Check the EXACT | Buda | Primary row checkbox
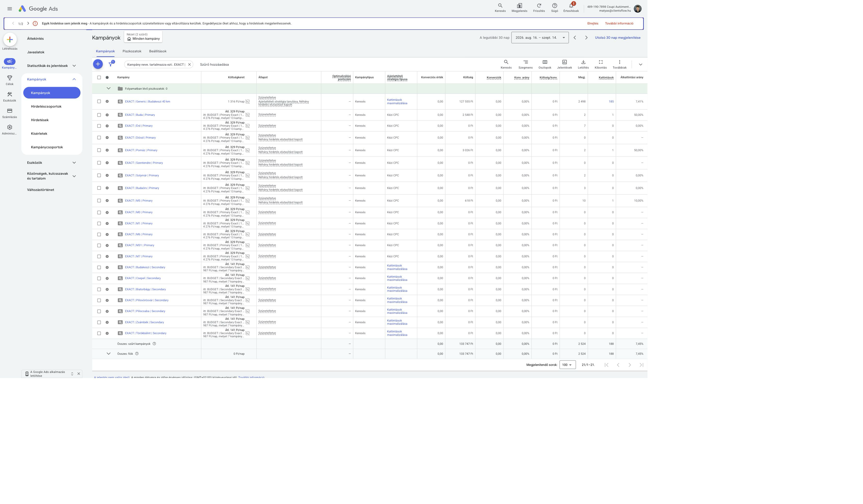Screen dimensions: 863x504 pyautogui.click(x=99, y=115)
